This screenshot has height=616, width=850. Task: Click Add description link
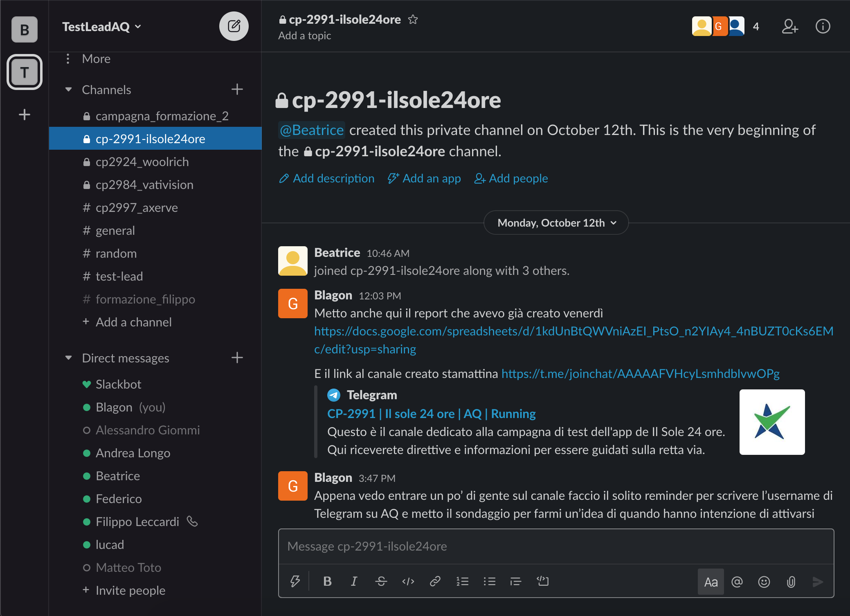pos(326,178)
